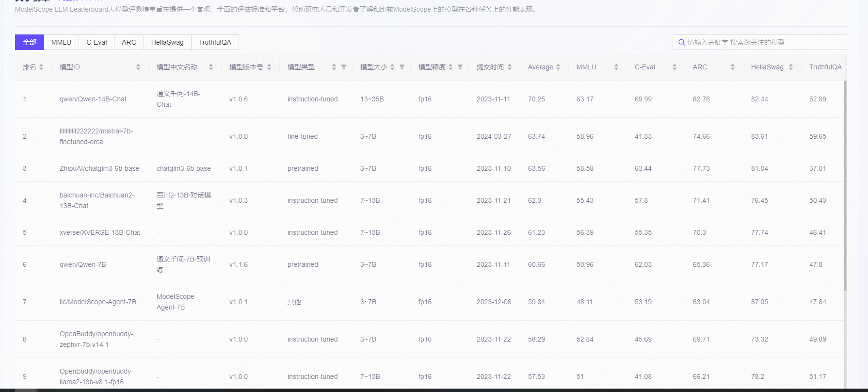Click the 模型精度 sort arrows
The width and height of the screenshot is (868, 392).
[450, 67]
